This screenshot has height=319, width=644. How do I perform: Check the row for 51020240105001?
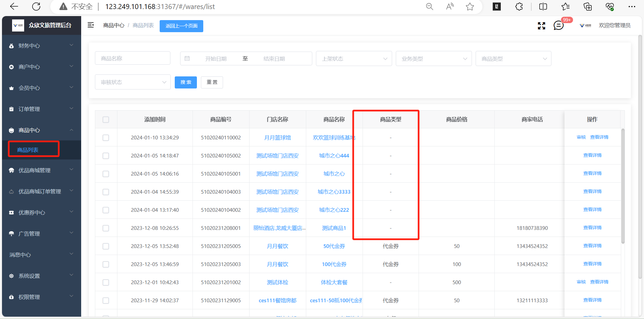coord(106,174)
